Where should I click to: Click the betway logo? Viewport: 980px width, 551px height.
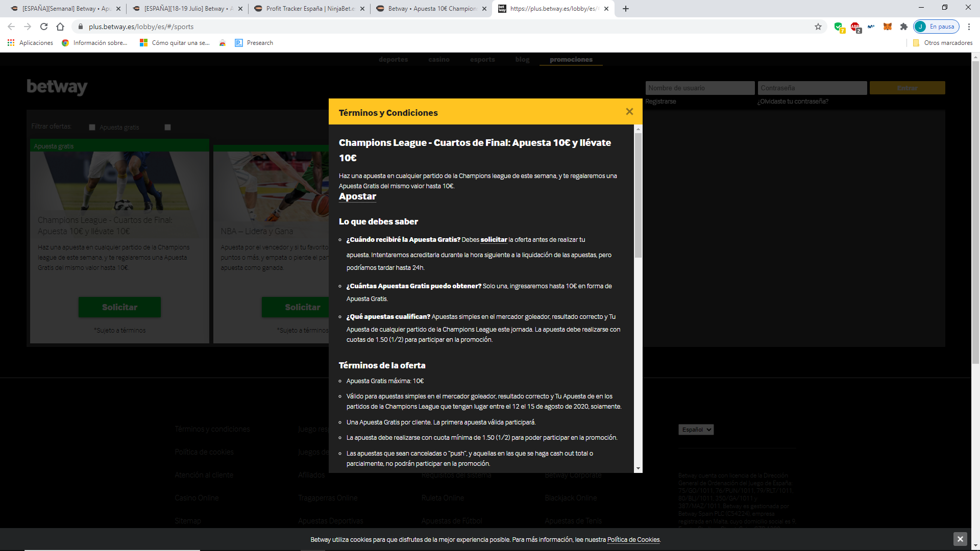tap(57, 87)
